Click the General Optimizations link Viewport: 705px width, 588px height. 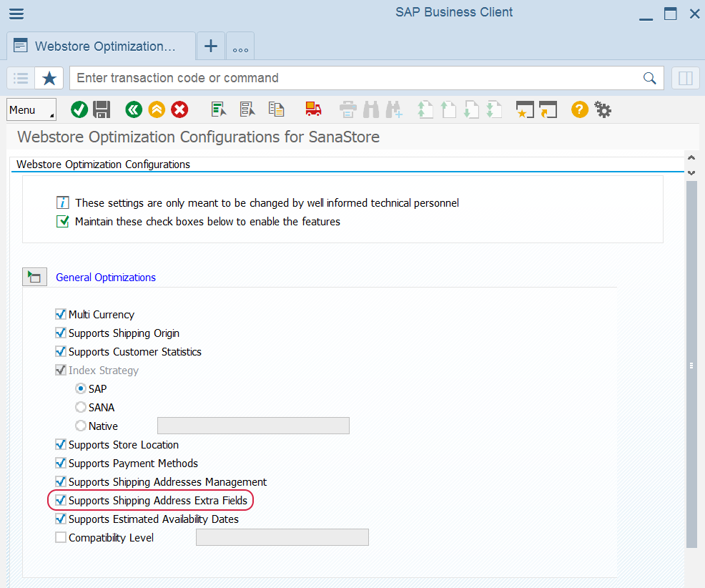pos(106,277)
